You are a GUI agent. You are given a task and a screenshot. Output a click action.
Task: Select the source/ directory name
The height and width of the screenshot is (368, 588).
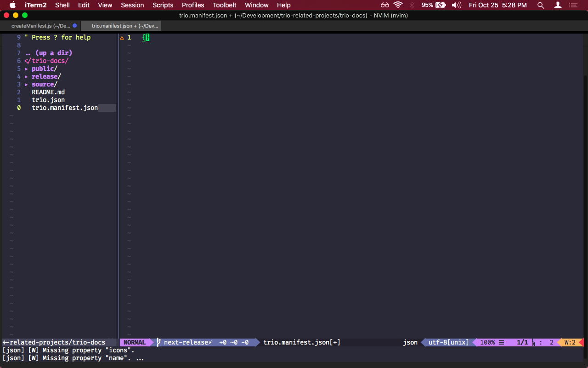coord(45,84)
